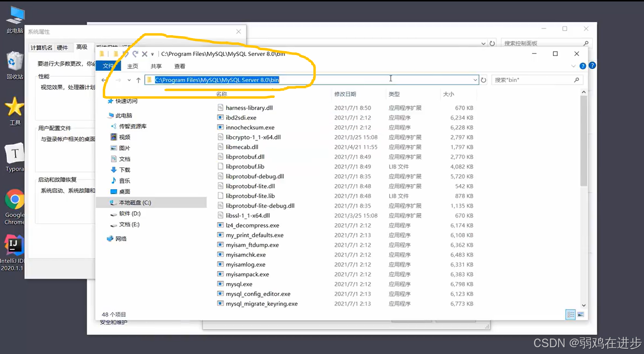The height and width of the screenshot is (354, 644).
Task: Click the delete X in quick access toolbar
Action: pyautogui.click(x=144, y=54)
